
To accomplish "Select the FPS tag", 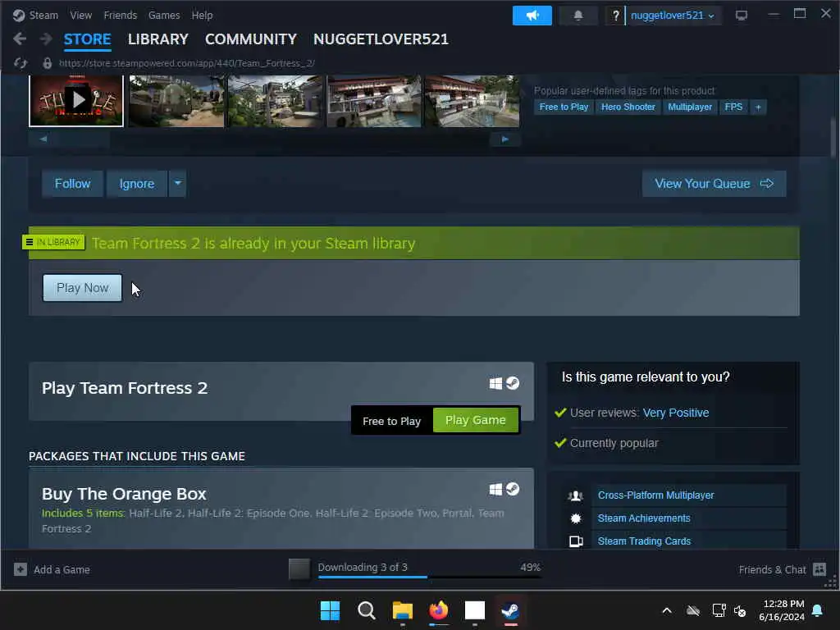I will 733,107.
